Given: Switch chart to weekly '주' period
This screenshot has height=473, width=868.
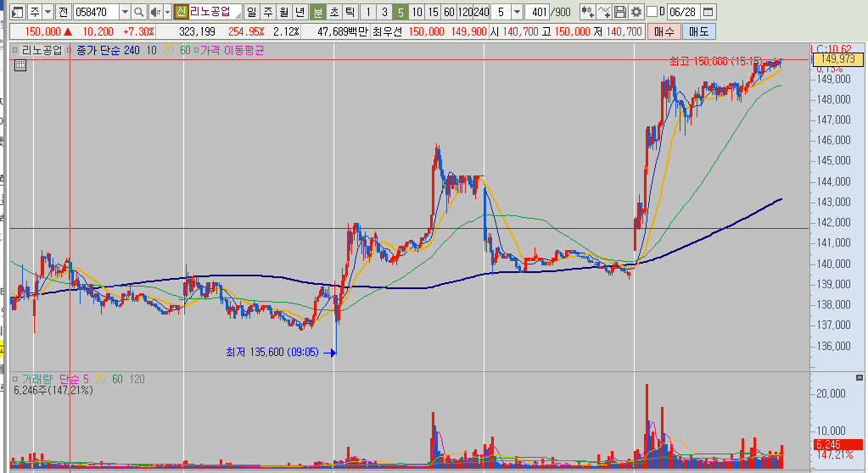Looking at the screenshot, I should tap(268, 12).
